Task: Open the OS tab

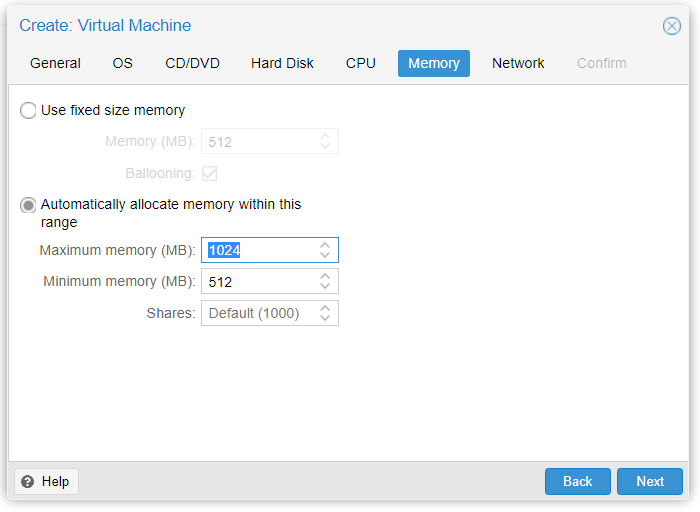Action: pos(122,63)
